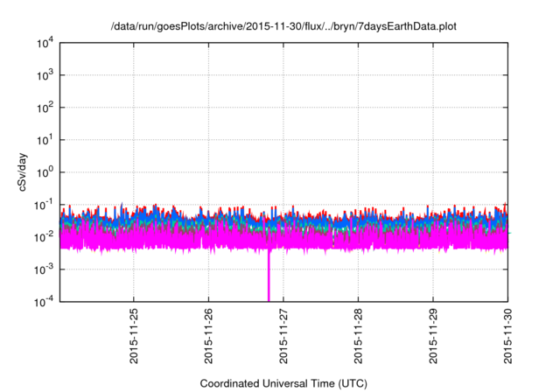Image resolution: width=560 pixels, height=392 pixels.
Task: Select the 2015-11-26 date label
Action: (208, 336)
